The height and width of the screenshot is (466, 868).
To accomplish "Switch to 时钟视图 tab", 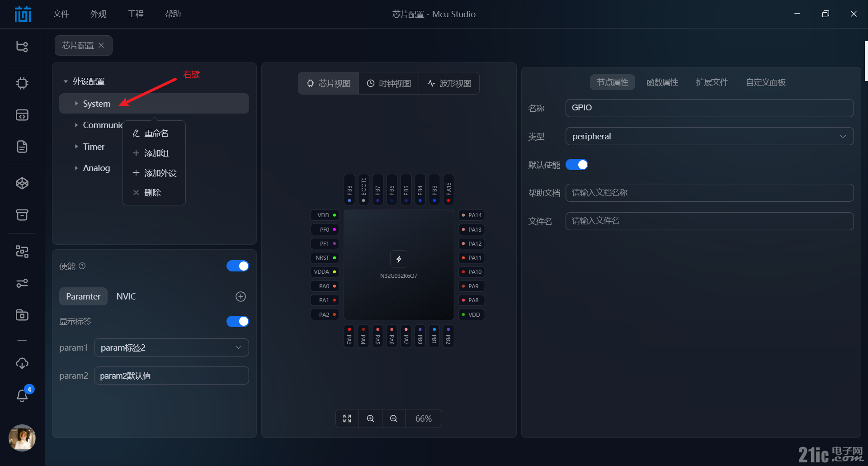I will [389, 83].
